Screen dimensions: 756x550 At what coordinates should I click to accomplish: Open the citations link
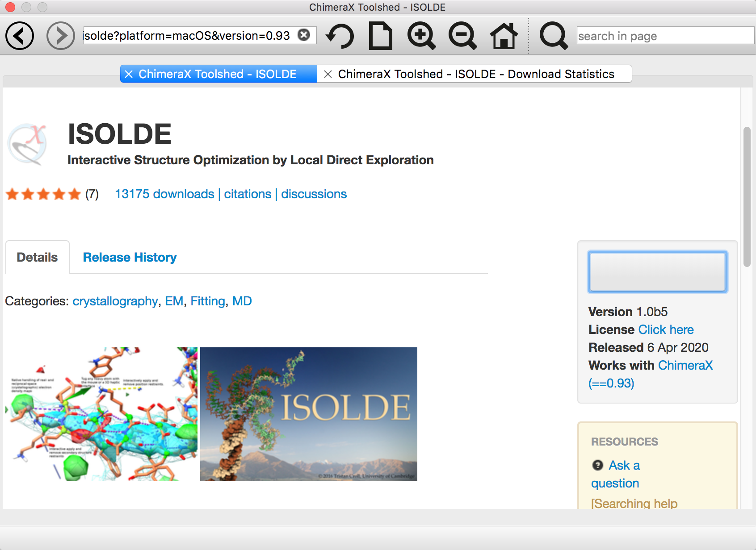[248, 194]
